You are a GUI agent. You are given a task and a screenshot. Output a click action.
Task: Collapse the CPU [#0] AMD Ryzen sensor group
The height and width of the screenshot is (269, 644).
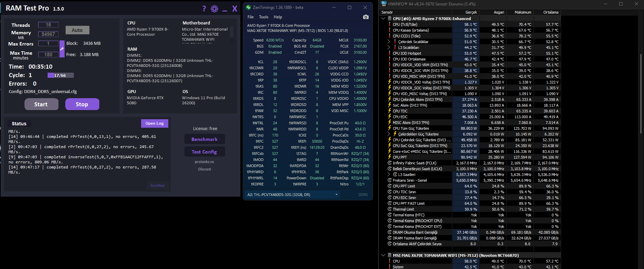(x=383, y=19)
